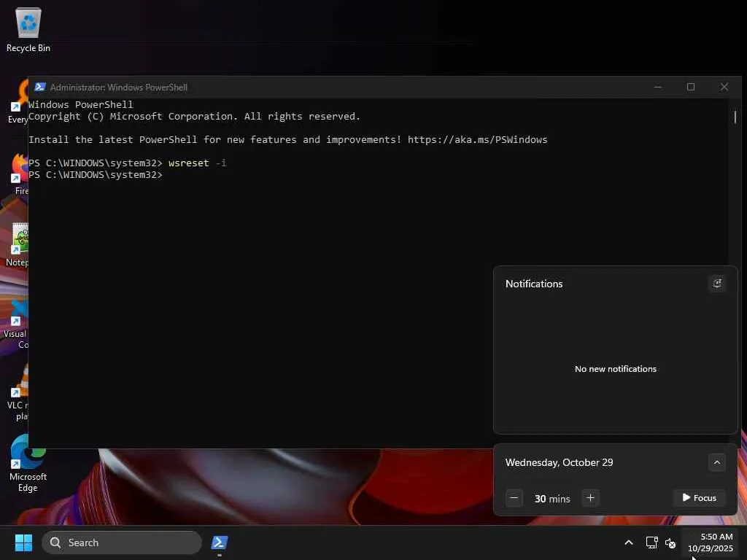
Task: Open the Everything search desktop shortcut
Action: (18, 102)
